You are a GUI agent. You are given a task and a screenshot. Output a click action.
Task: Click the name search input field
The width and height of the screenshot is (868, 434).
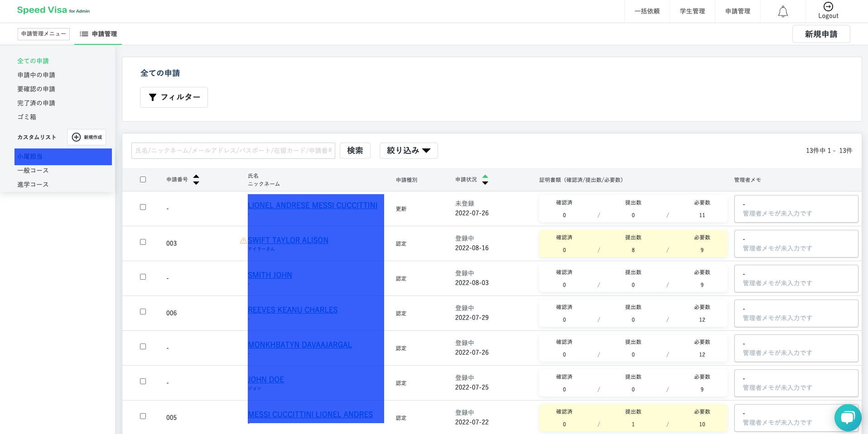point(233,151)
